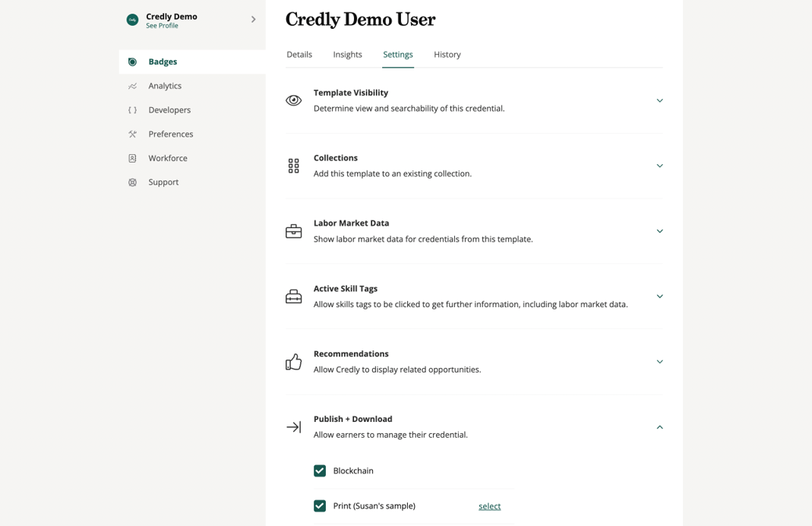Click the Workforce sidebar icon

point(133,158)
